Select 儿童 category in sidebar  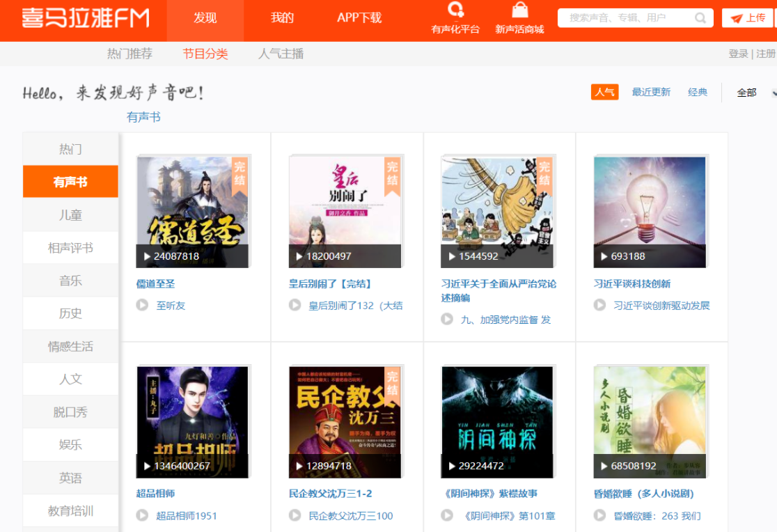click(70, 214)
